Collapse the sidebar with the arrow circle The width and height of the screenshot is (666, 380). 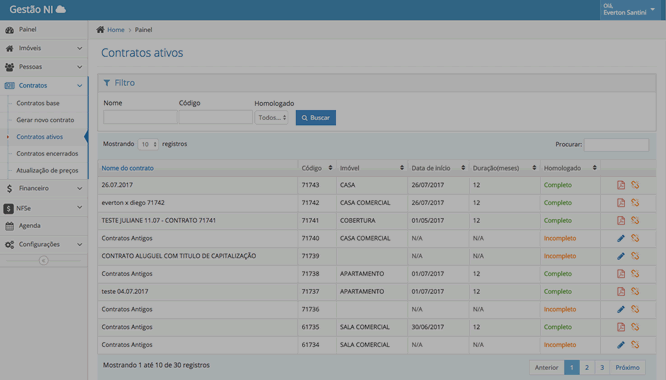[43, 261]
